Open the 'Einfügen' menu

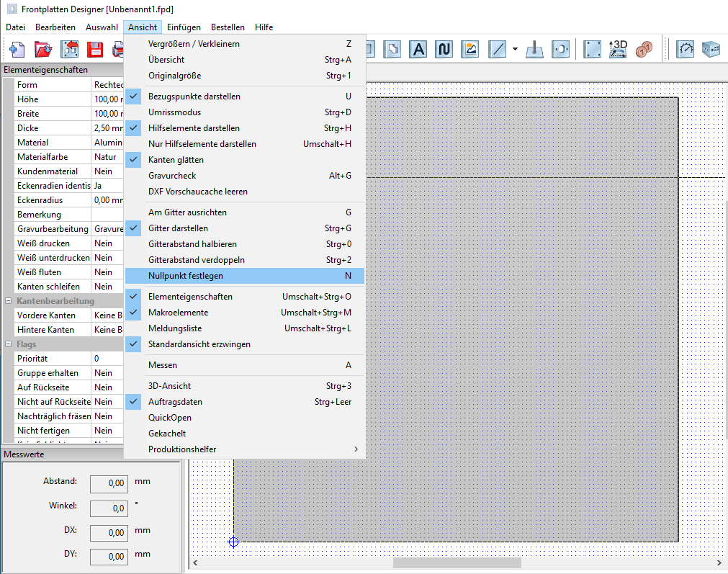184,27
